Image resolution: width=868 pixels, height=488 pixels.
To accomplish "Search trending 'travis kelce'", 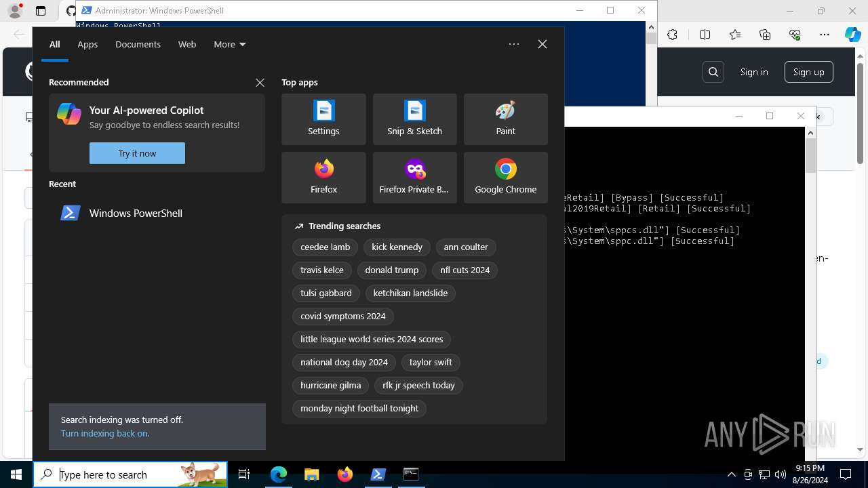I will click(x=322, y=270).
